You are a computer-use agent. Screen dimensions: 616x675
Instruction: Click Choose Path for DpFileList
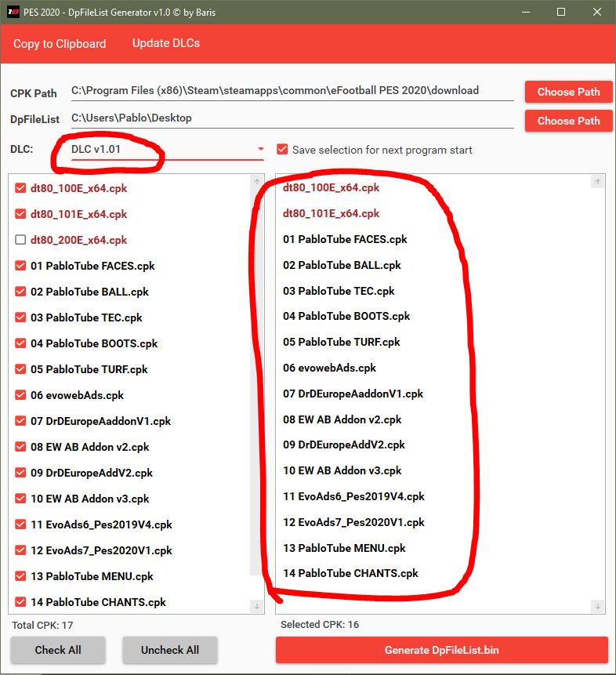coord(568,121)
